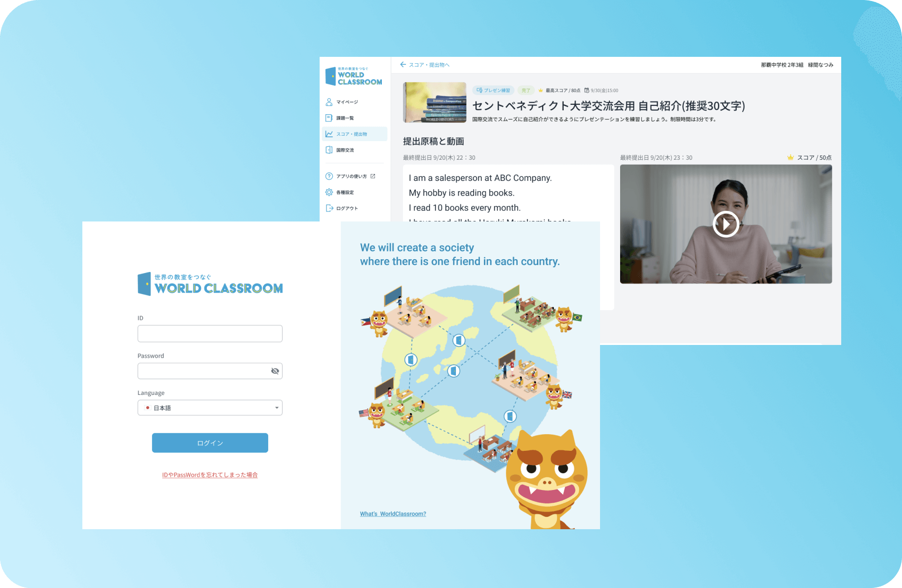Click the Philippines flag on the map
This screenshot has width=902, height=588.
pyautogui.click(x=366, y=322)
